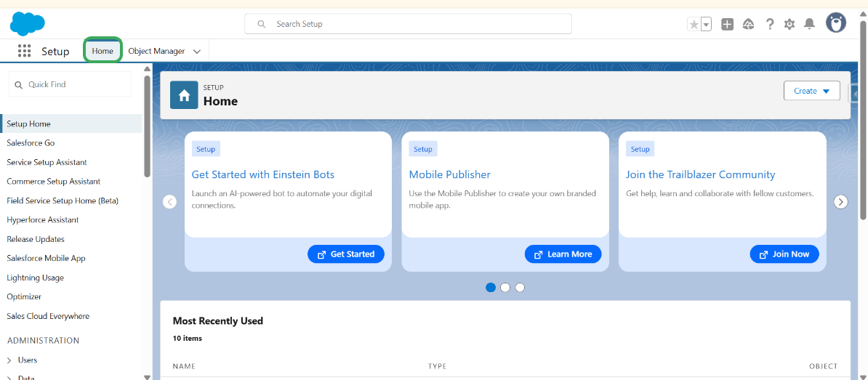This screenshot has width=868, height=380.
Task: Open Salesforce Go in sidebar
Action: click(x=31, y=142)
